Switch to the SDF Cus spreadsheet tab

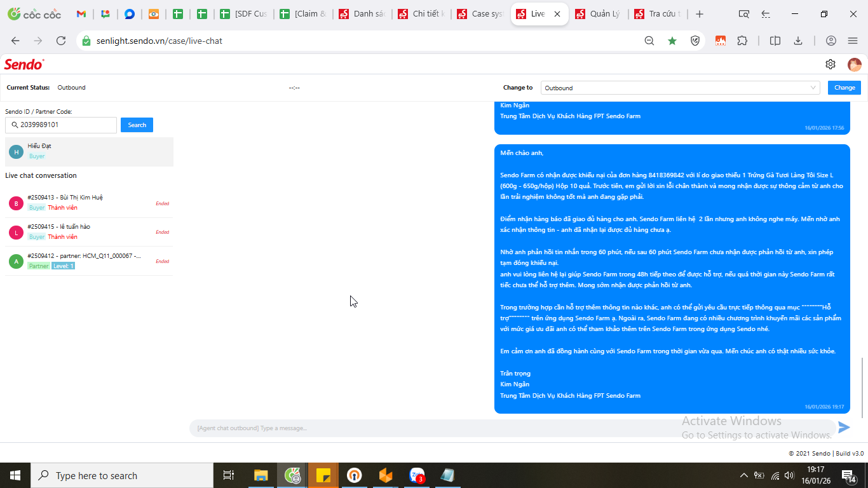point(243,14)
